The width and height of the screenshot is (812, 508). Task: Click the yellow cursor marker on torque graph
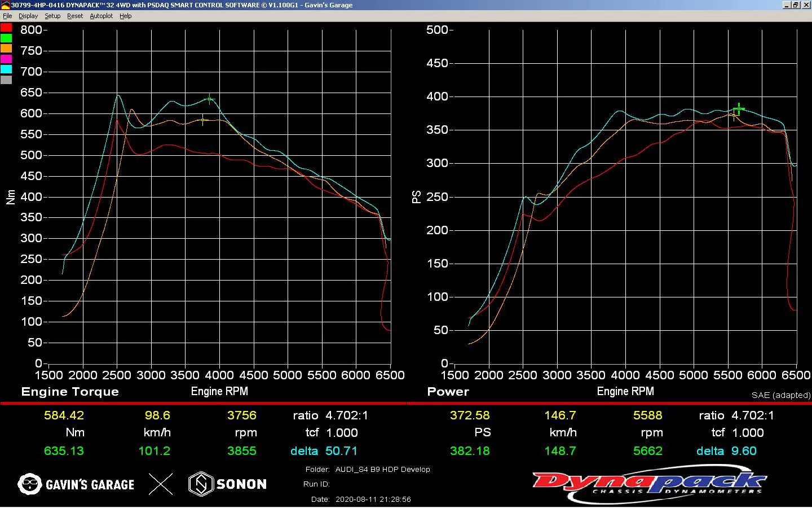(x=203, y=120)
